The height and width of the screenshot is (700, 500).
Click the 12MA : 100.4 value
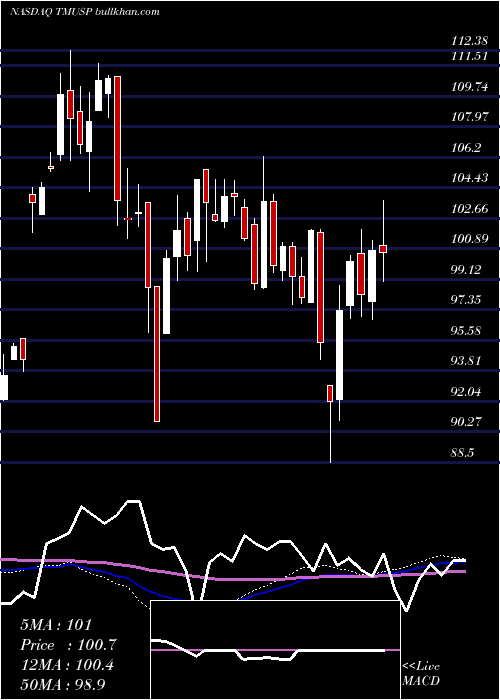point(67,665)
